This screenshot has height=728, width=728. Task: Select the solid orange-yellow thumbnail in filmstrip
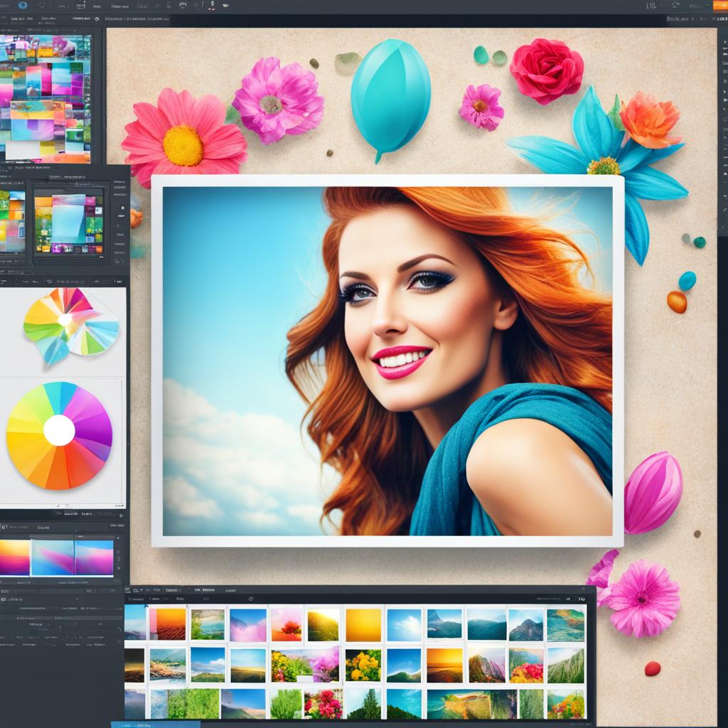tap(363, 625)
